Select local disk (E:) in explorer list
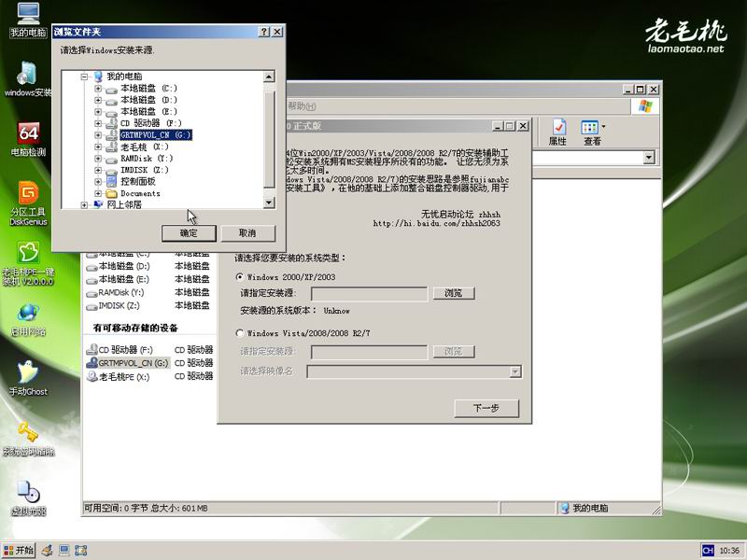 pos(119,279)
